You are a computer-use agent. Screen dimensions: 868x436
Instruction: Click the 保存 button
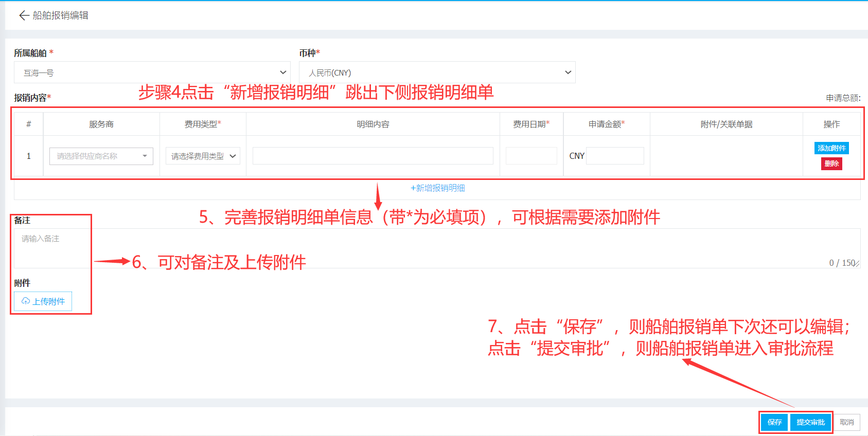click(x=774, y=422)
